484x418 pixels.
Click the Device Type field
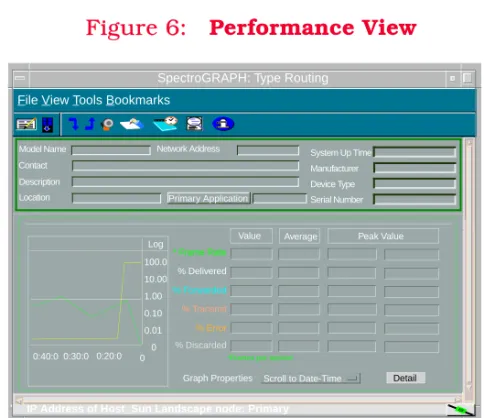[x=415, y=184]
